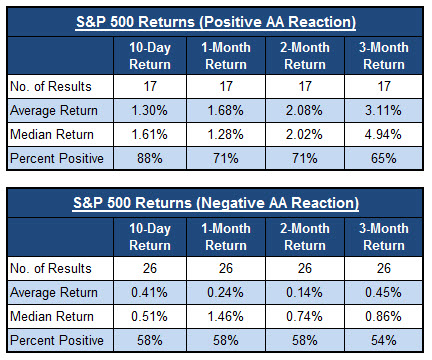Select the 0.41% average return cell
The image size is (432, 360).
pyautogui.click(x=150, y=292)
